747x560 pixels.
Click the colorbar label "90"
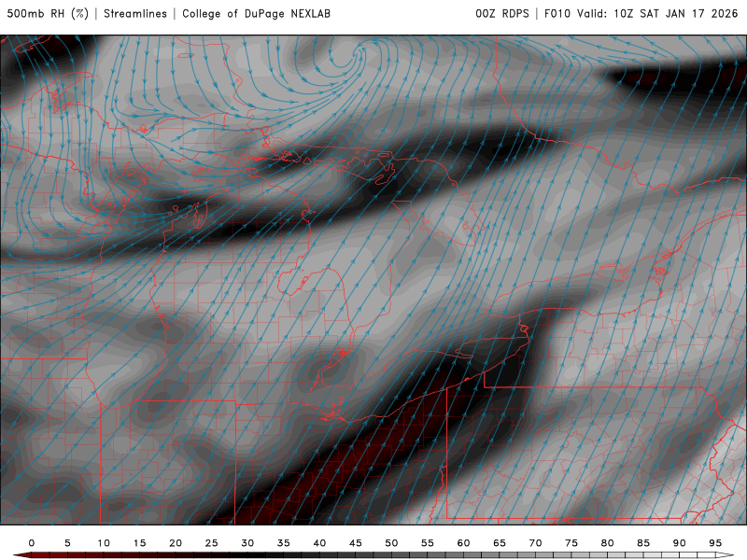point(680,543)
